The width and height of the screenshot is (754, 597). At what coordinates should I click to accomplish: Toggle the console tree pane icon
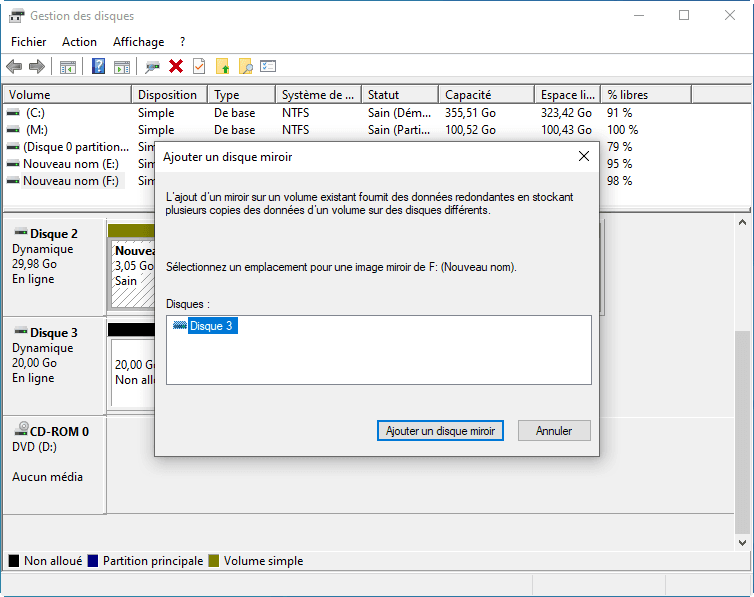click(68, 67)
